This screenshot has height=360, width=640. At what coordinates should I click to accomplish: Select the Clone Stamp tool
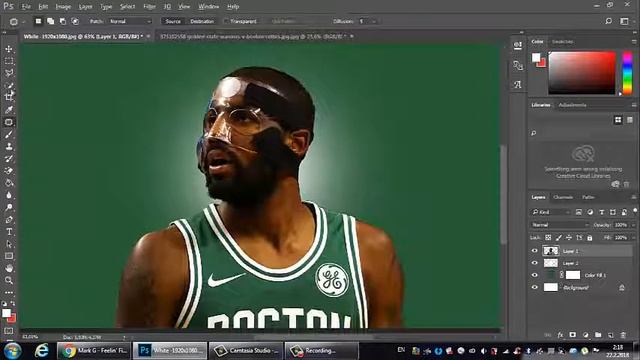pyautogui.click(x=9, y=147)
